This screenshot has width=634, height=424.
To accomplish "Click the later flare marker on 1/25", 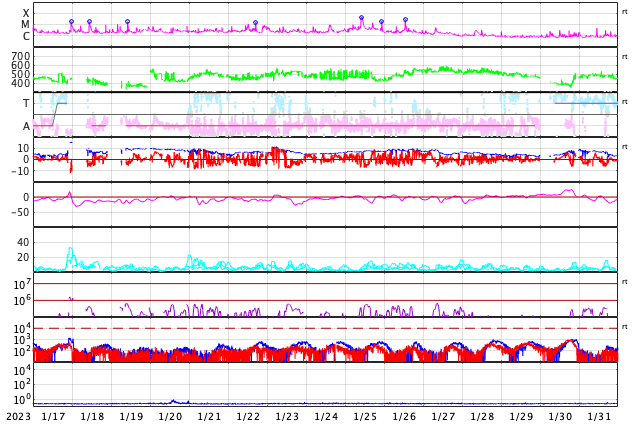I will point(381,21).
